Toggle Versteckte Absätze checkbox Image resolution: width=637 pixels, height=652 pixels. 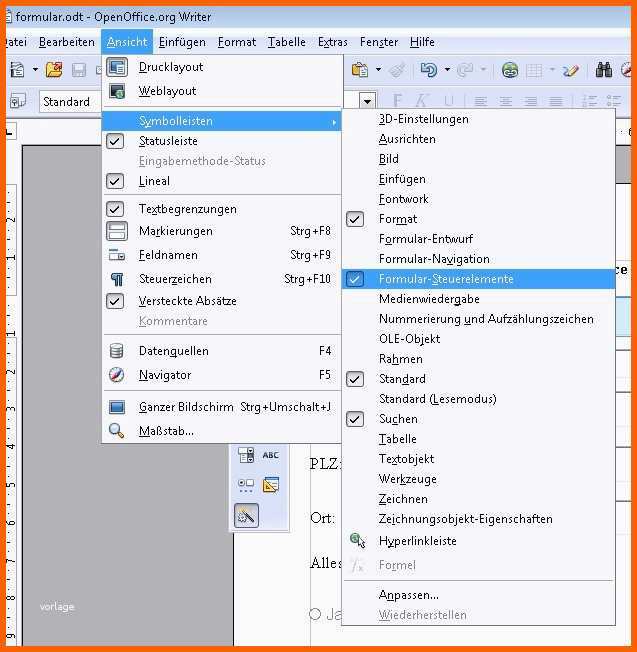click(115, 301)
